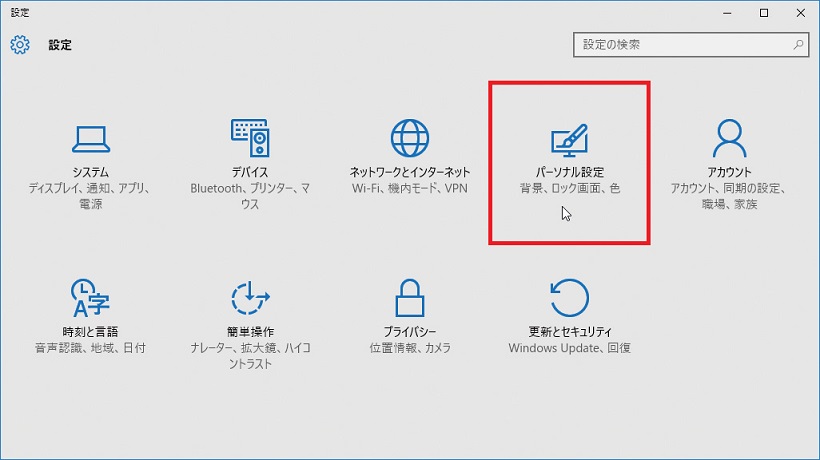Open the 更新とセキュリティ circular arrow icon
820x460 pixels.
click(x=570, y=298)
